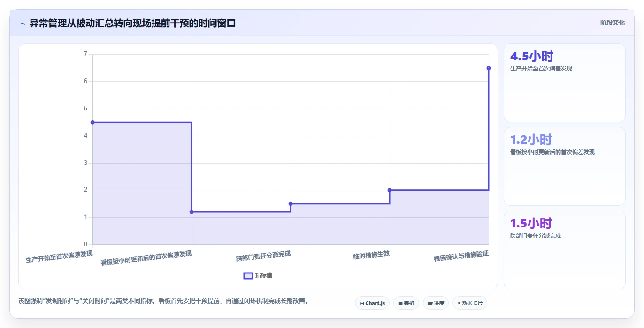
Task: Click the x-axis label 跨部门责任分派完成
Action: [x=263, y=256]
